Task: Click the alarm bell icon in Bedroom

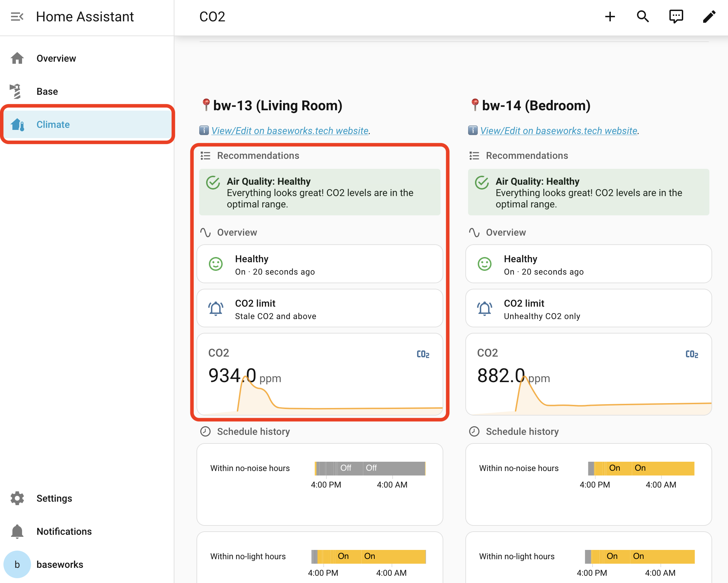Action: click(485, 309)
